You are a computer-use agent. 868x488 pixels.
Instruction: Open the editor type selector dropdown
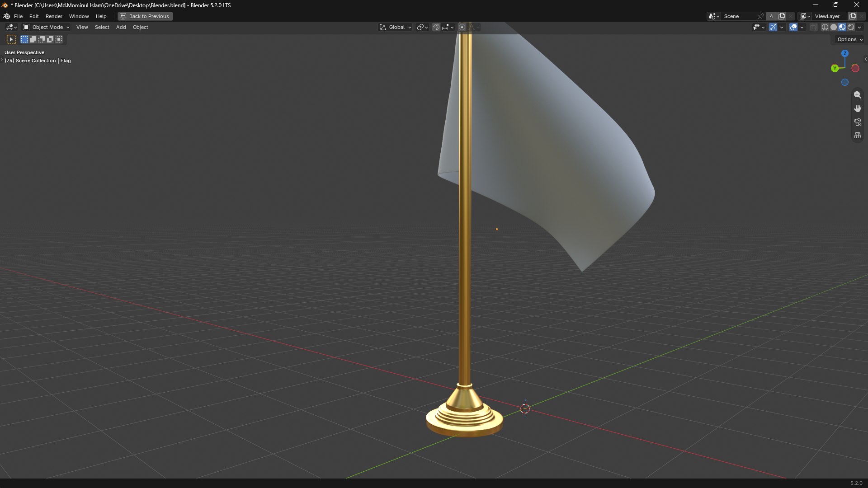[11, 27]
